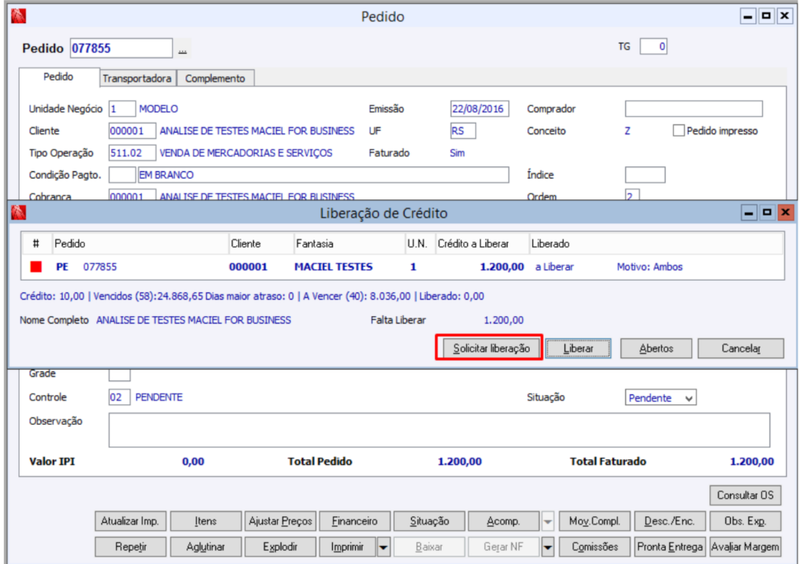Viewport: 800px width, 564px height.
Task: Expand the Gerar NF dropdown arrow
Action: point(547,547)
